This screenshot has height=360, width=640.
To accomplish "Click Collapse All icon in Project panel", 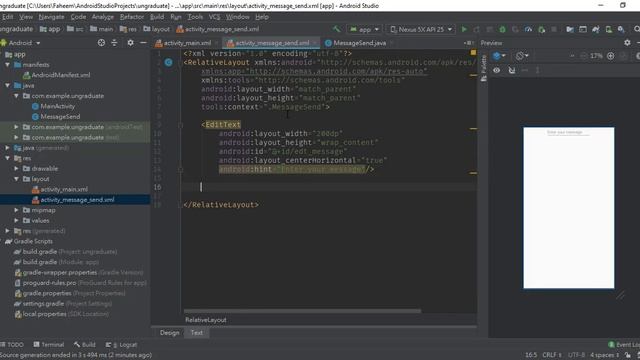I will 114,42.
